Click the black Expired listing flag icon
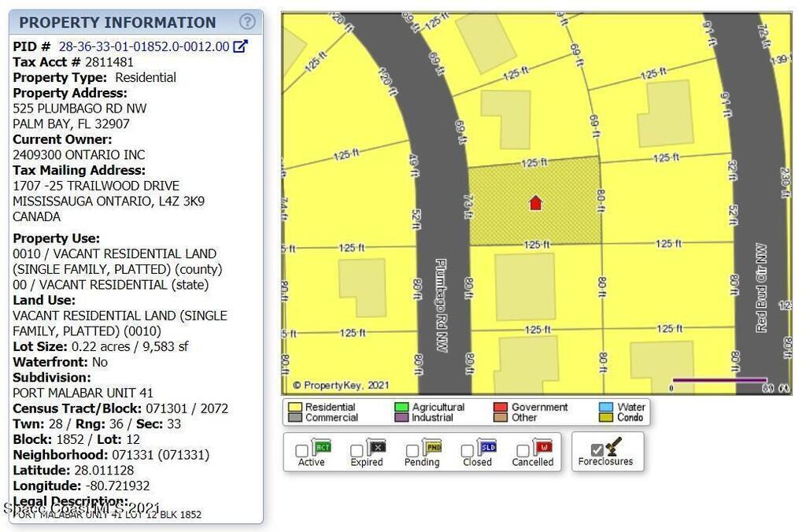 [x=375, y=448]
